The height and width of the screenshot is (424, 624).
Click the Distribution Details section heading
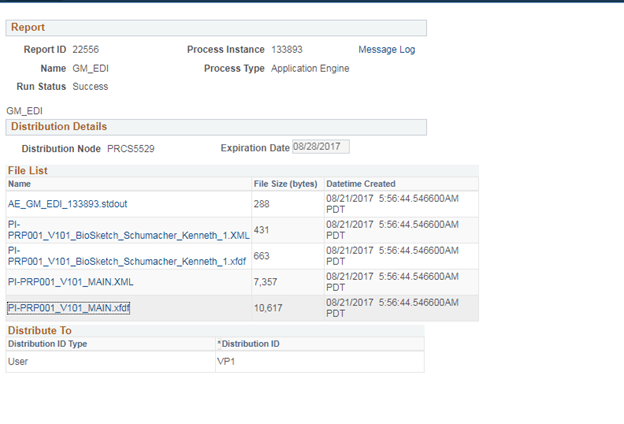pos(59,127)
